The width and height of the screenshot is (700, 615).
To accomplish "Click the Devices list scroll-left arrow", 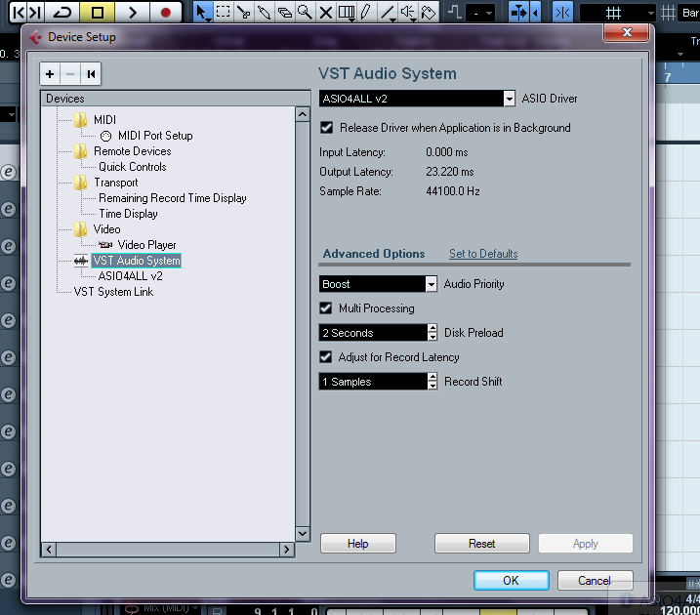I will pyautogui.click(x=49, y=550).
